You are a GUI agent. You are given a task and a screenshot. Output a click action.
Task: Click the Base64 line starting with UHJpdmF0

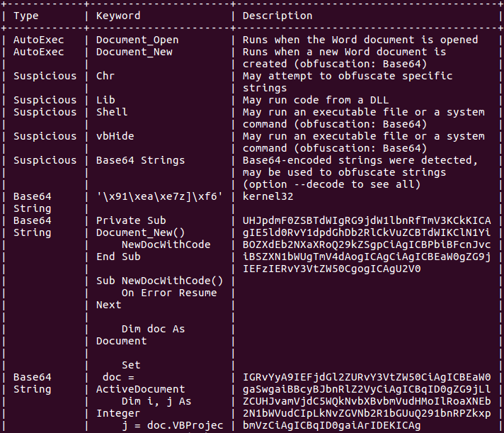click(x=366, y=220)
